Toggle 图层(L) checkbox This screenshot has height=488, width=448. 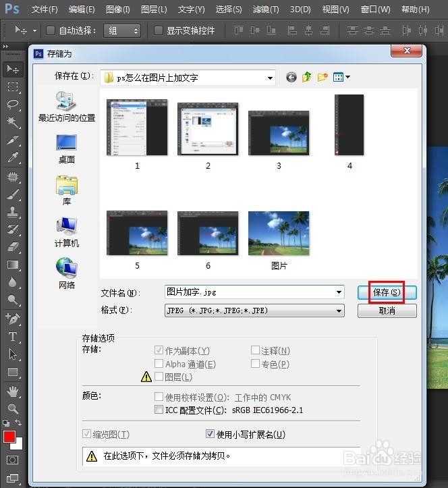[159, 377]
